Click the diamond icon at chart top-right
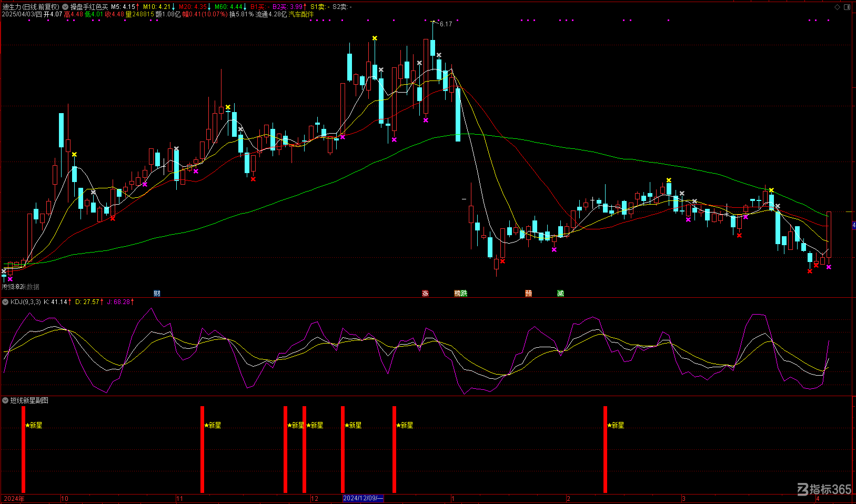This screenshot has height=504, width=856. 838,7
